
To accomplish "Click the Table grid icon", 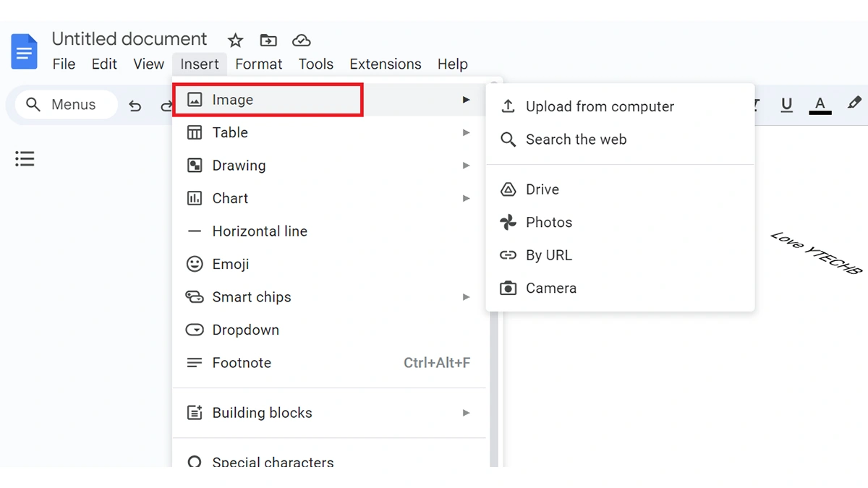I will pyautogui.click(x=195, y=132).
